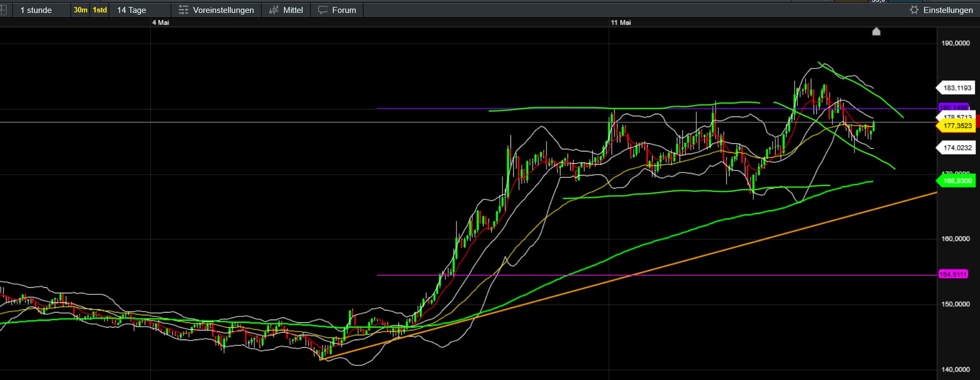
Task: Select the 174,0232 price label
Action: click(956, 148)
